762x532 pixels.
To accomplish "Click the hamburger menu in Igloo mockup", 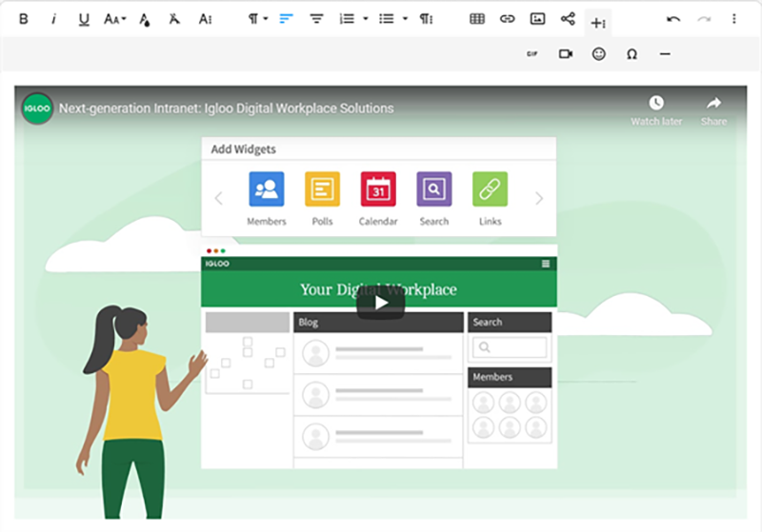I will pos(546,264).
